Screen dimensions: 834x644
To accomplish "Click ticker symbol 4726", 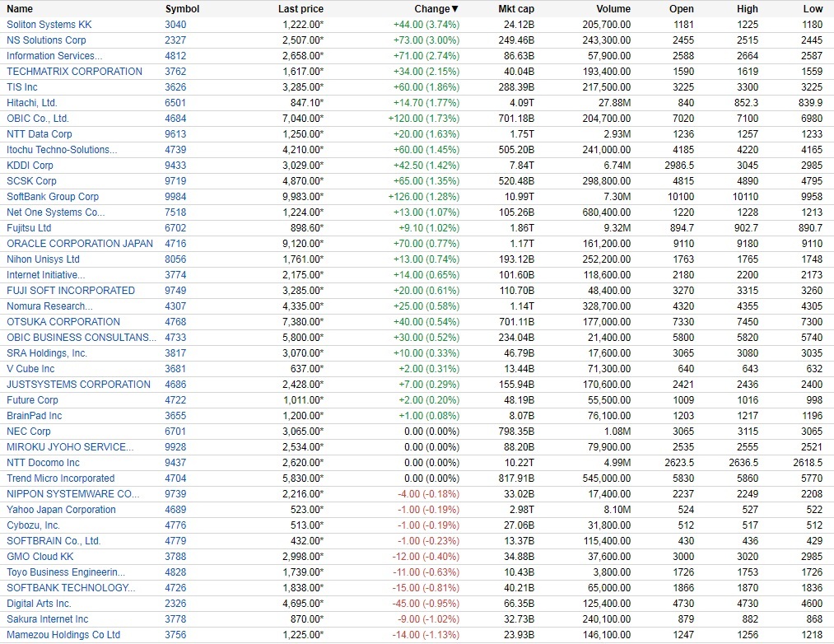I will pyautogui.click(x=175, y=588).
